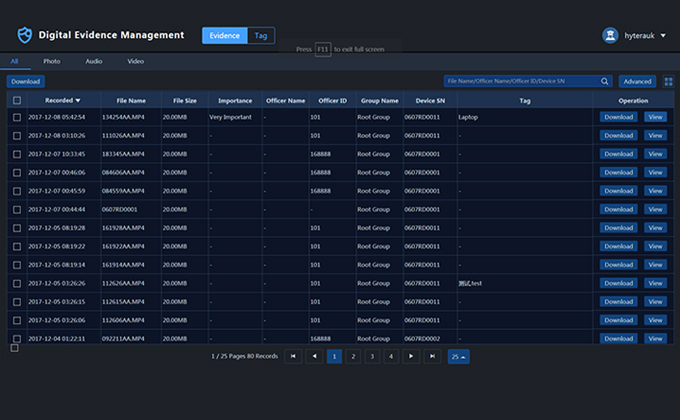Download the 112615AA.MP4 file
The height and width of the screenshot is (420, 680).
(x=618, y=301)
